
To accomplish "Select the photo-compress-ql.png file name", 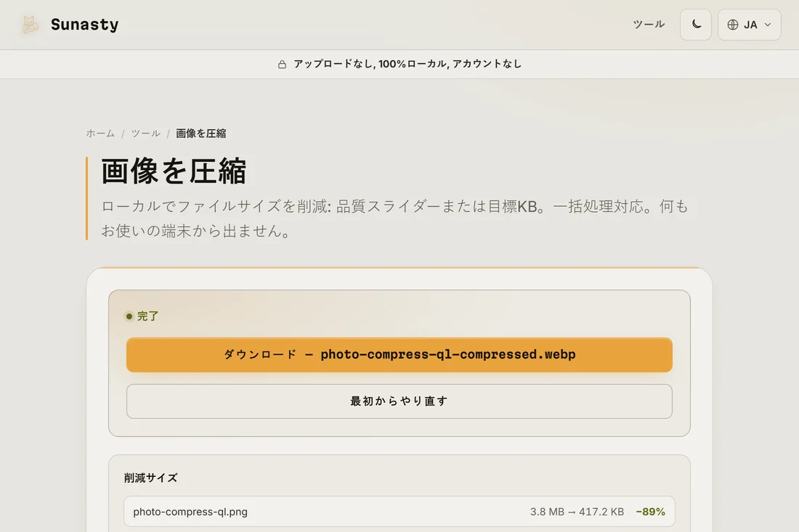I will 190,512.
